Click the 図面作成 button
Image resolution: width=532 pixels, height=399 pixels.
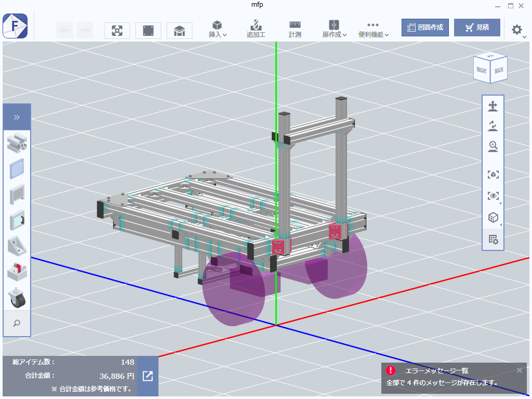coord(425,28)
